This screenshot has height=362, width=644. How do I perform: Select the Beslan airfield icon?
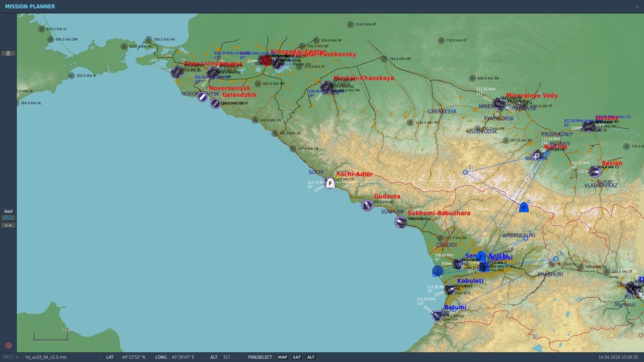click(594, 171)
